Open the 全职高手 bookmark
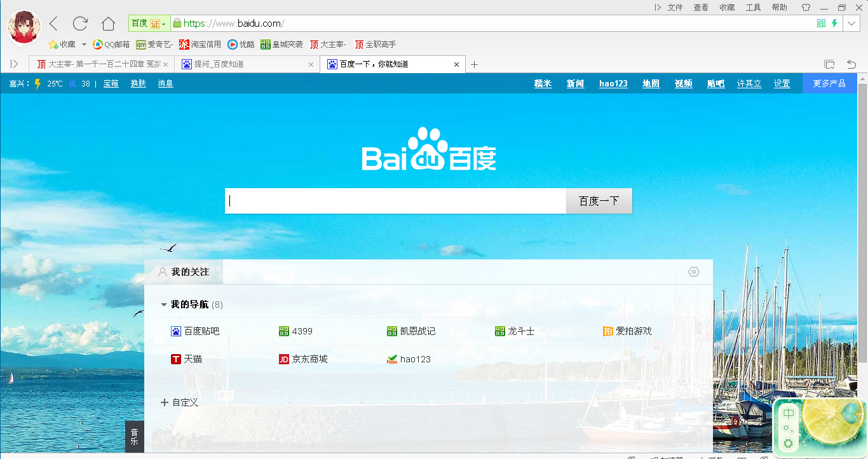The width and height of the screenshot is (868, 459). pos(376,45)
